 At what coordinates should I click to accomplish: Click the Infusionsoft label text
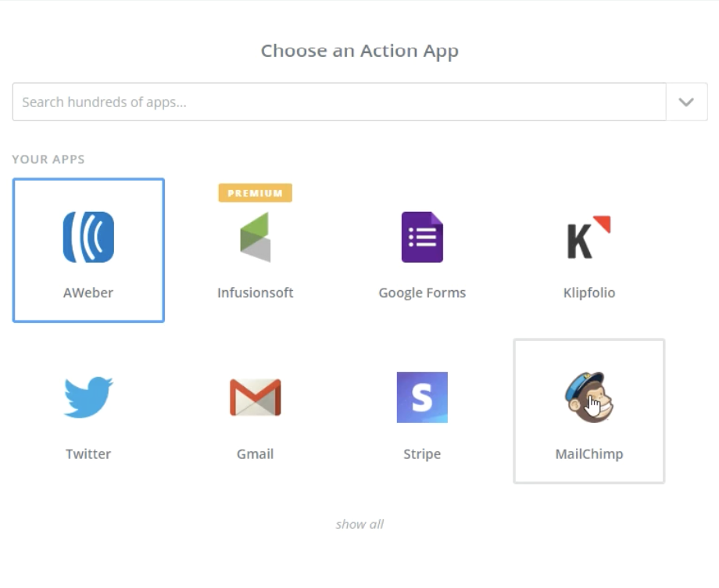256,292
